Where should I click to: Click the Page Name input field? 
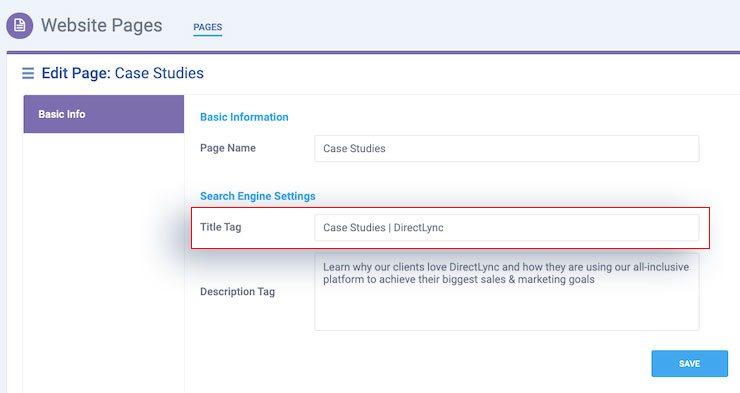[x=506, y=149]
